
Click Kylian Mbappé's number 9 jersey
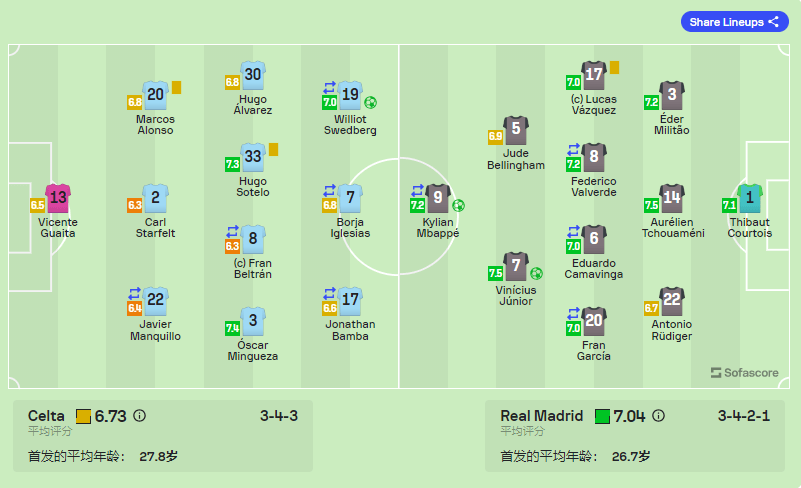438,198
